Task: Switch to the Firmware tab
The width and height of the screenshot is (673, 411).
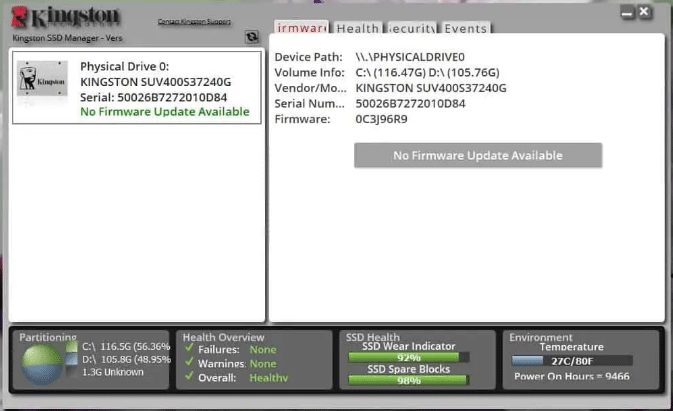Action: (301, 27)
